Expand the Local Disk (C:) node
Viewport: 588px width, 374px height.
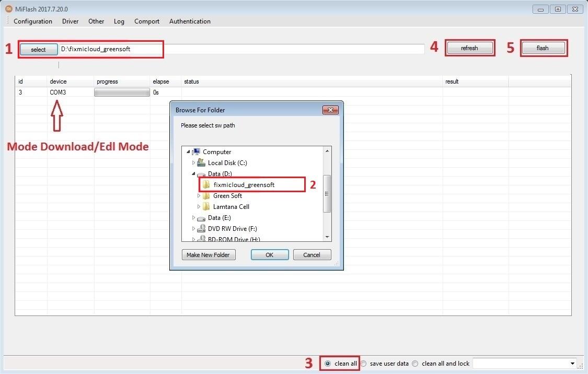pyautogui.click(x=193, y=162)
